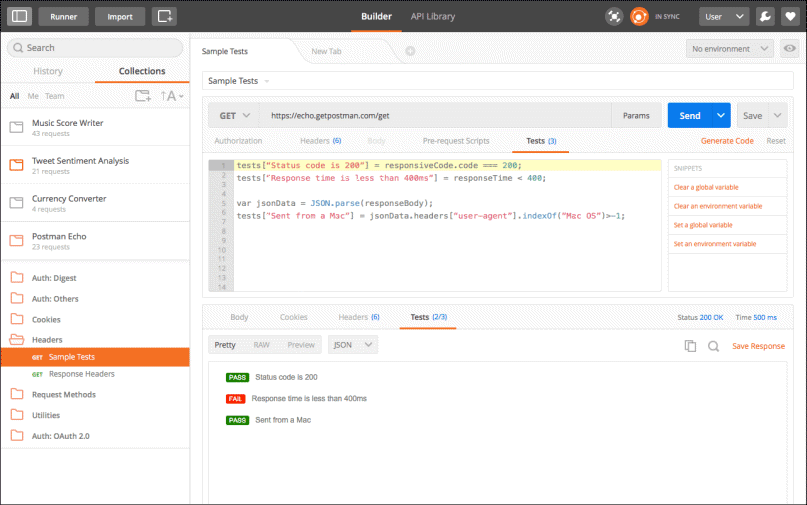
Task: Open a new tab with plus icon
Action: (410, 51)
